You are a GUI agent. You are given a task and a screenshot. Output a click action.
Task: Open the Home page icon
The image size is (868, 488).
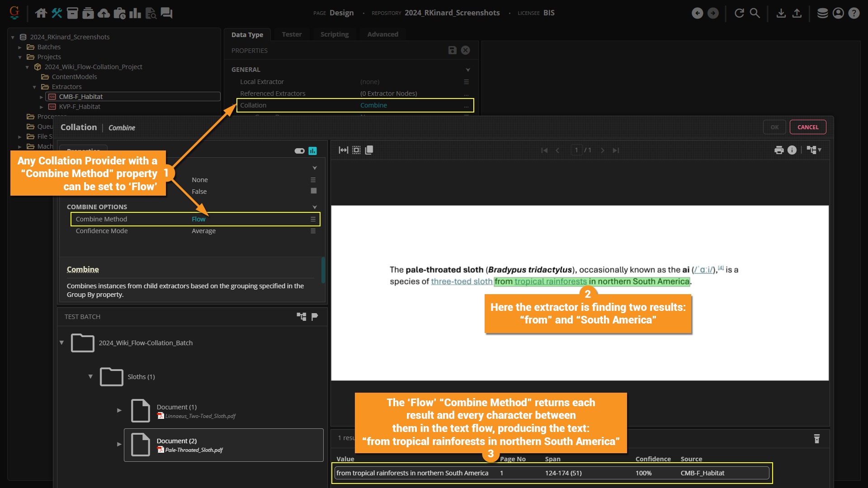click(x=41, y=13)
